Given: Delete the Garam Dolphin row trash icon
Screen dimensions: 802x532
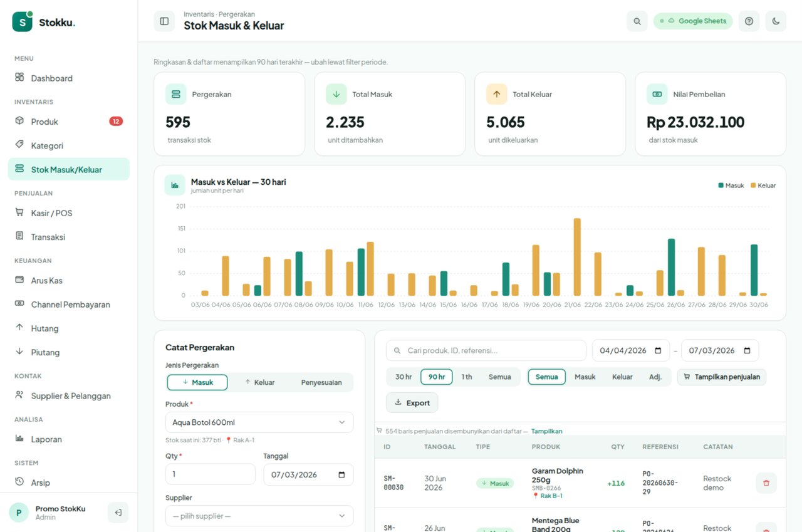Looking at the screenshot, I should coord(766,483).
